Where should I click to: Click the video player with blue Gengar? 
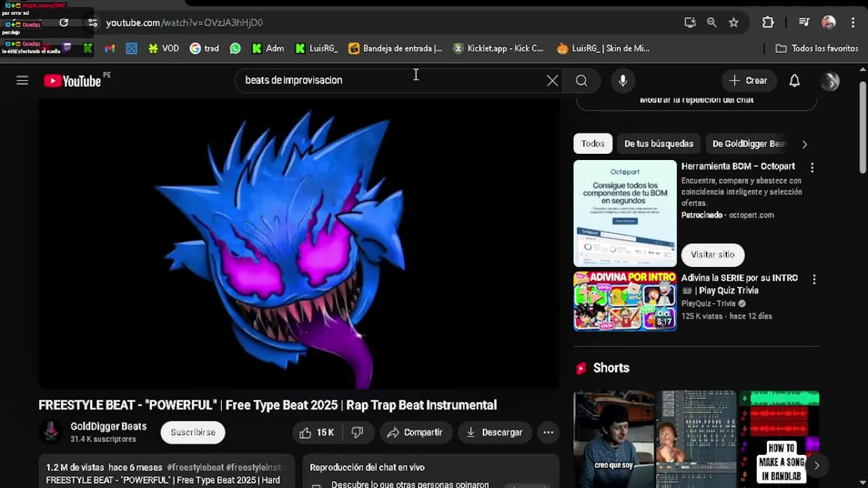[x=299, y=244]
